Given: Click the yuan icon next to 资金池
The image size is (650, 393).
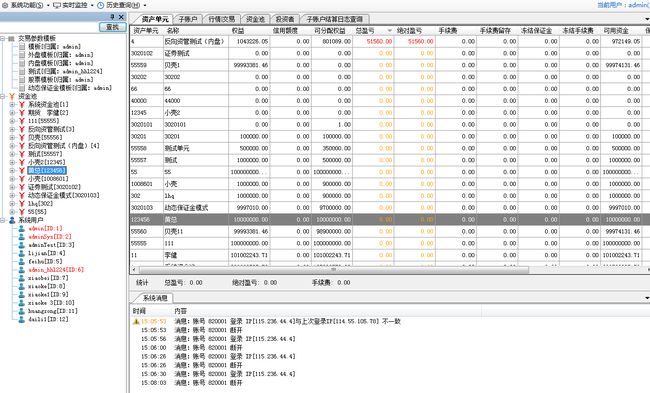Looking at the screenshot, I should 12,96.
